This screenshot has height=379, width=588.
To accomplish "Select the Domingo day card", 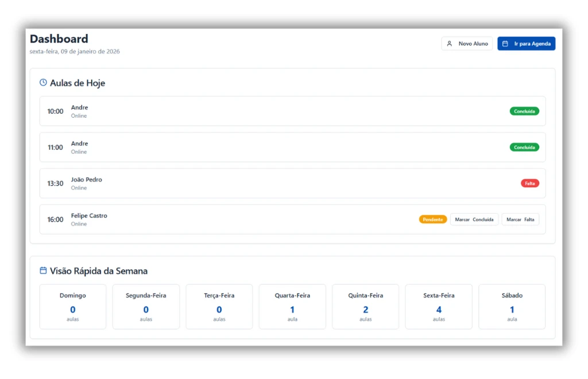I will click(x=73, y=307).
